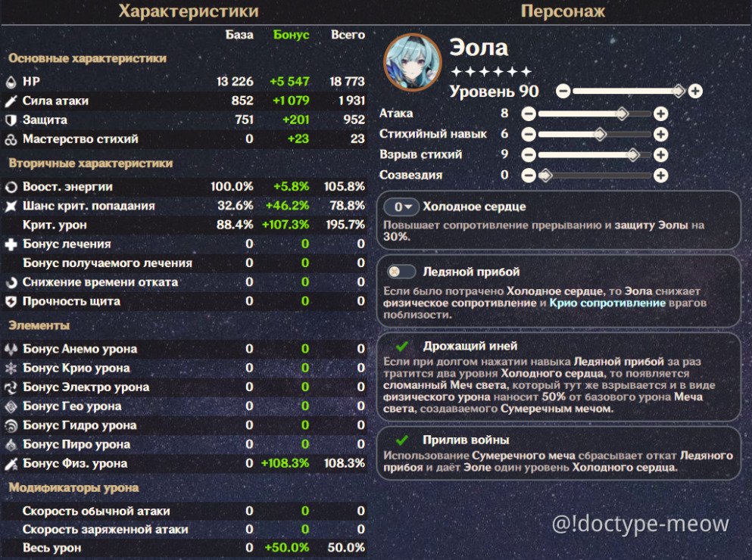Click the Шанс крит. попадания icon
Screen dimensions: 752x560
click(x=11, y=206)
